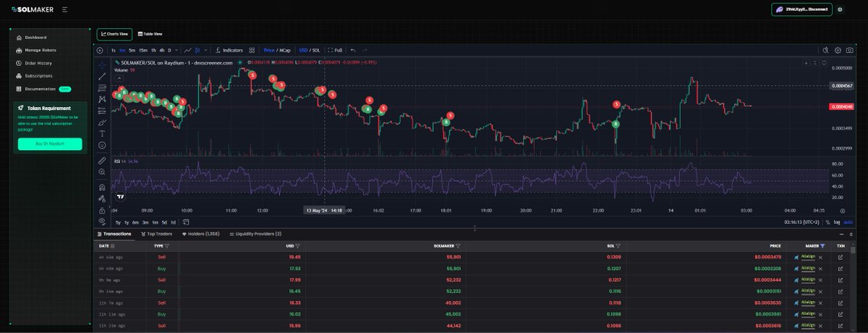Toggle log scale on chart
This screenshot has height=333, width=868.
click(x=837, y=222)
